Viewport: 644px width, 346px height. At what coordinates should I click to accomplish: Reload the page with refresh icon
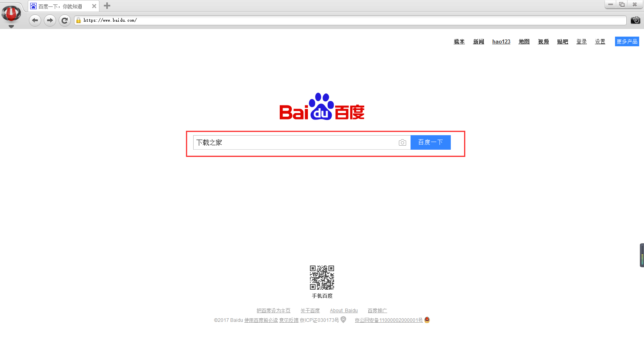tap(64, 20)
